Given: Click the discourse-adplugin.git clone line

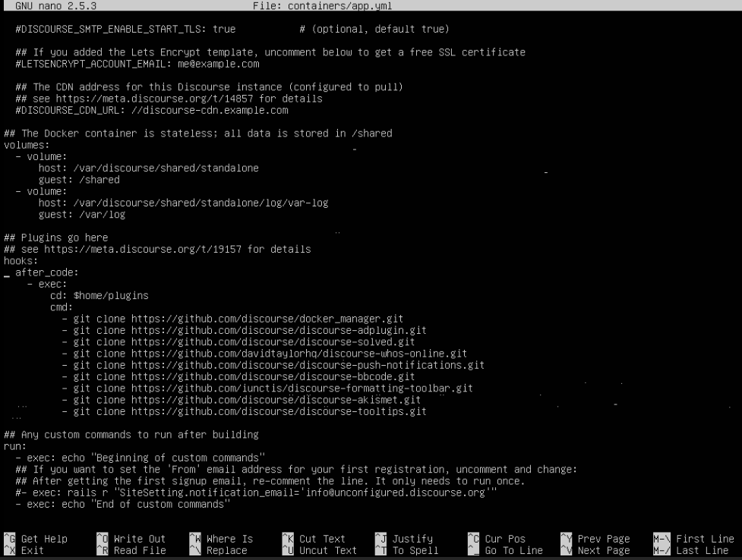Looking at the screenshot, I should [245, 330].
